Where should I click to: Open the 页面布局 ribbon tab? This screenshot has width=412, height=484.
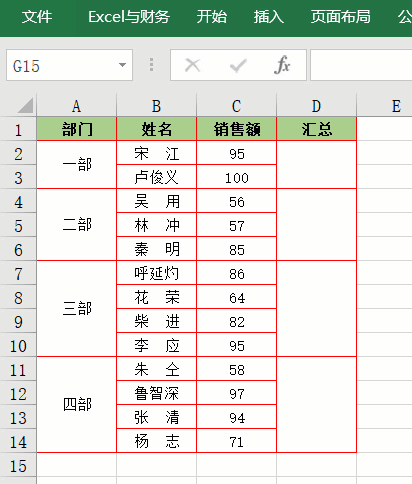[340, 17]
